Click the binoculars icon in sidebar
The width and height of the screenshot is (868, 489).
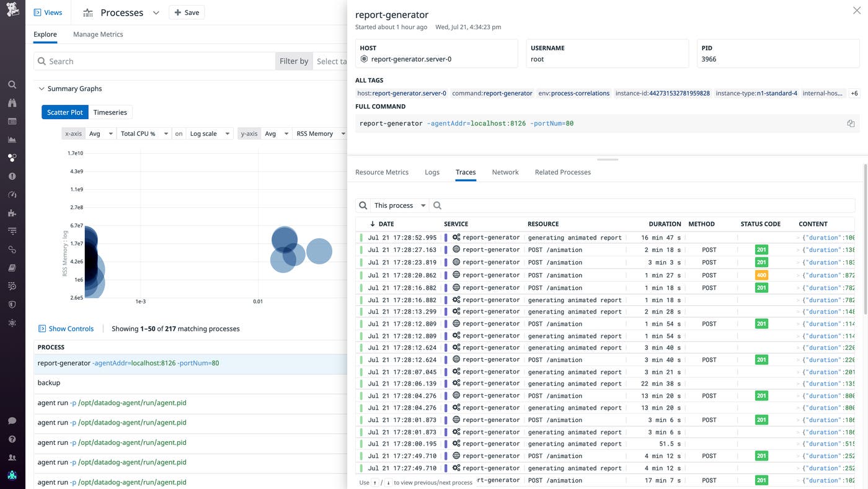pyautogui.click(x=12, y=103)
